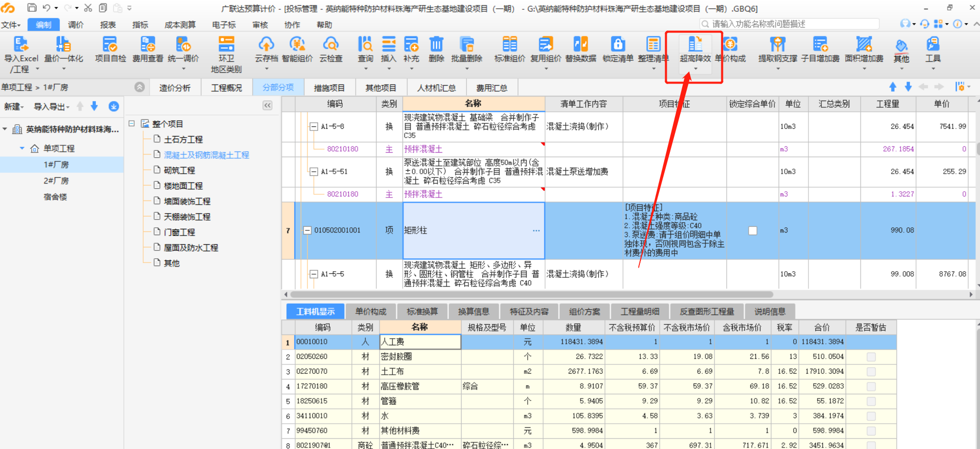Toggle 锁定综合单价 checkbox for 矩形柱 row
This screenshot has height=449, width=980.
click(753, 230)
